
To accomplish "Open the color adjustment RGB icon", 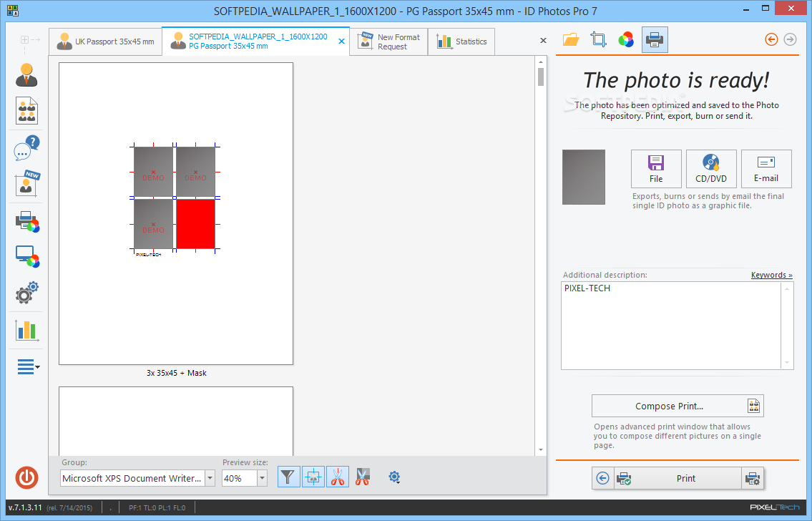I will tap(625, 40).
